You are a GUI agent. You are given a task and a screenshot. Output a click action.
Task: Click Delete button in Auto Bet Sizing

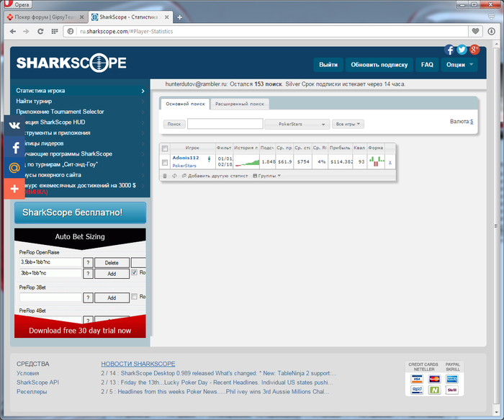[x=112, y=263]
